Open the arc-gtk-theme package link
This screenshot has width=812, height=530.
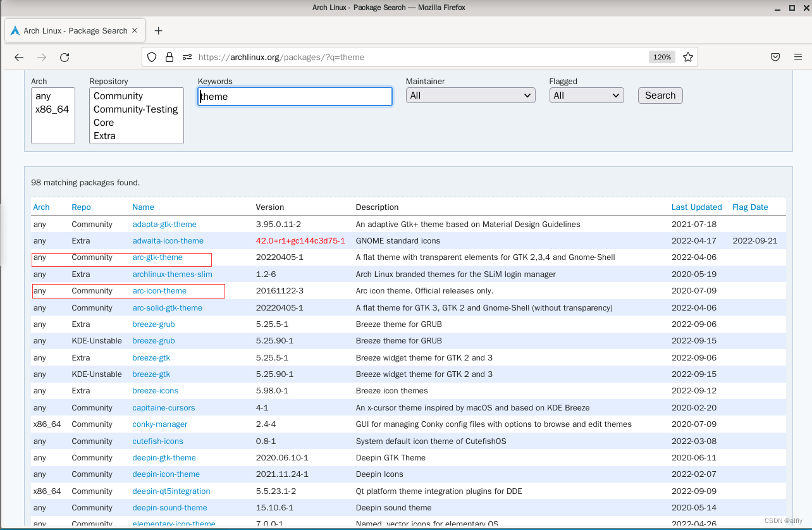157,257
